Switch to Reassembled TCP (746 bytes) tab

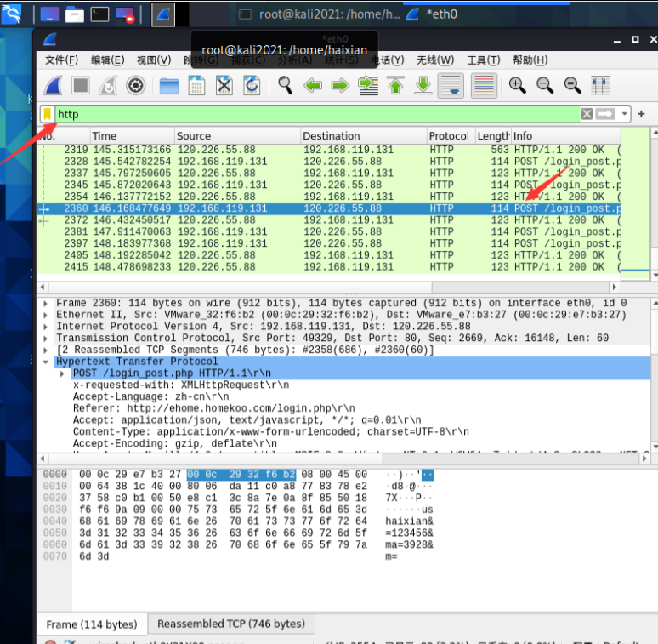click(231, 624)
